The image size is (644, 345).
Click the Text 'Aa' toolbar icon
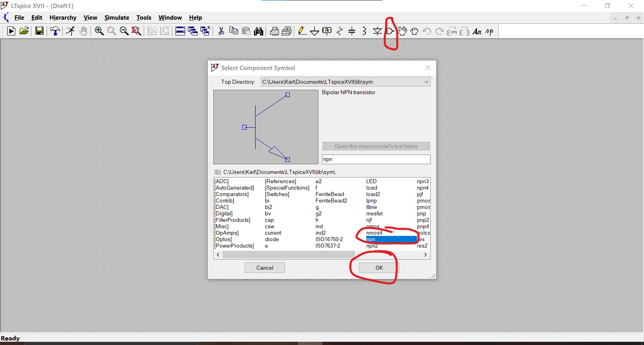(x=477, y=31)
